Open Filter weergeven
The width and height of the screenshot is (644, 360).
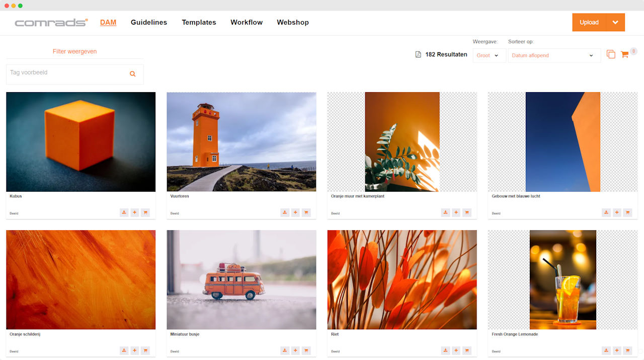(74, 51)
